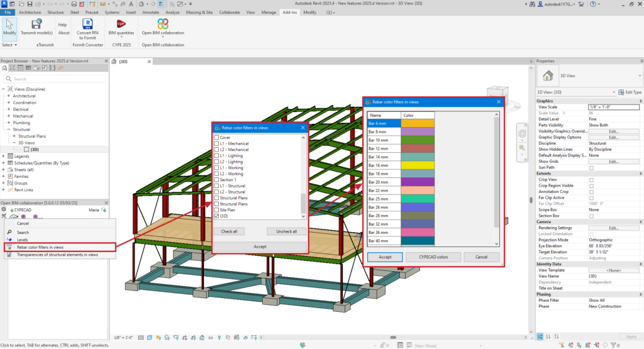The height and width of the screenshot is (349, 644).
Task: Click the detail level icon in view control bar
Action: [141, 338]
